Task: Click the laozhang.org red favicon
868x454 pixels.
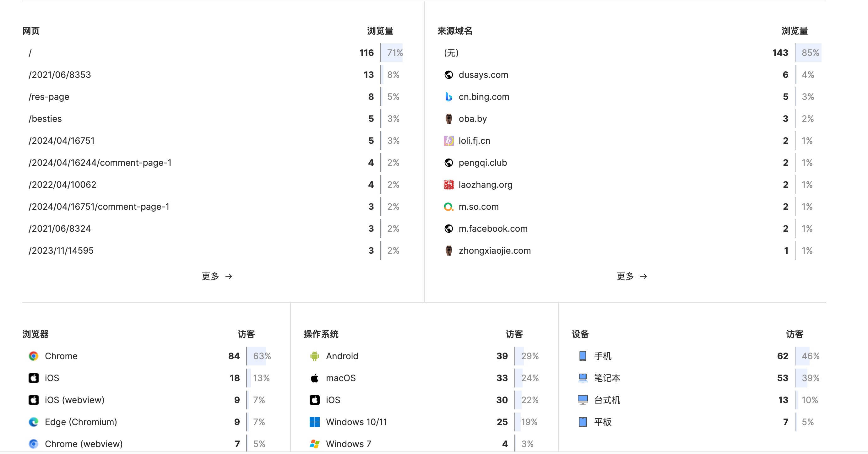Action: point(448,185)
